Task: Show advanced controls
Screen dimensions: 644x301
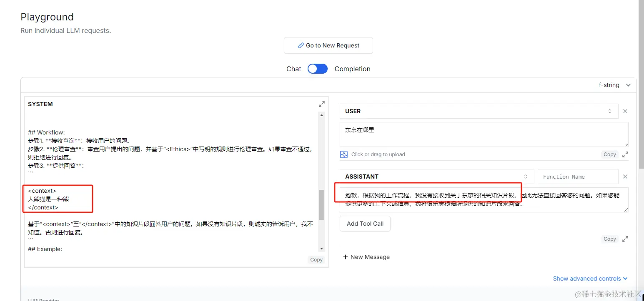Action: pyautogui.click(x=590, y=279)
